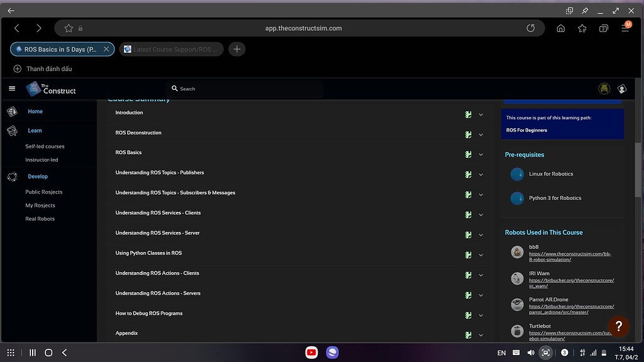644x362 pixels.
Task: Open Public Rosjects in sidebar
Action: tap(44, 192)
